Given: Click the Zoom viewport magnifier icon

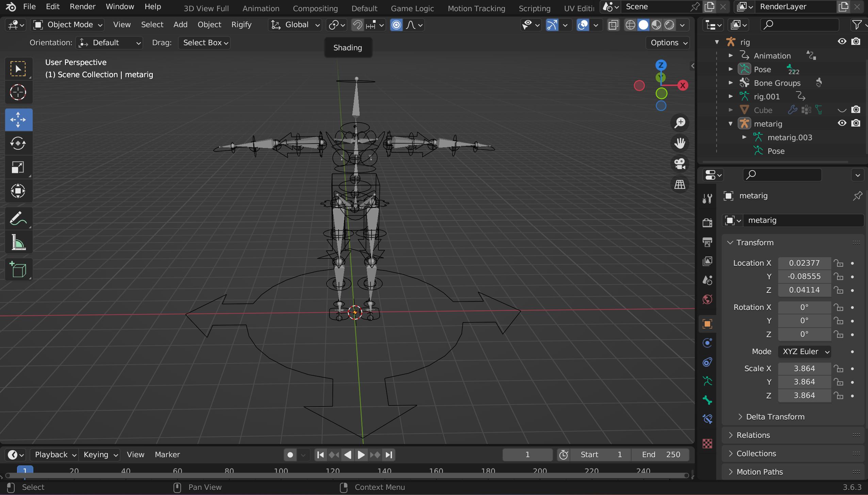Looking at the screenshot, I should pos(679,122).
